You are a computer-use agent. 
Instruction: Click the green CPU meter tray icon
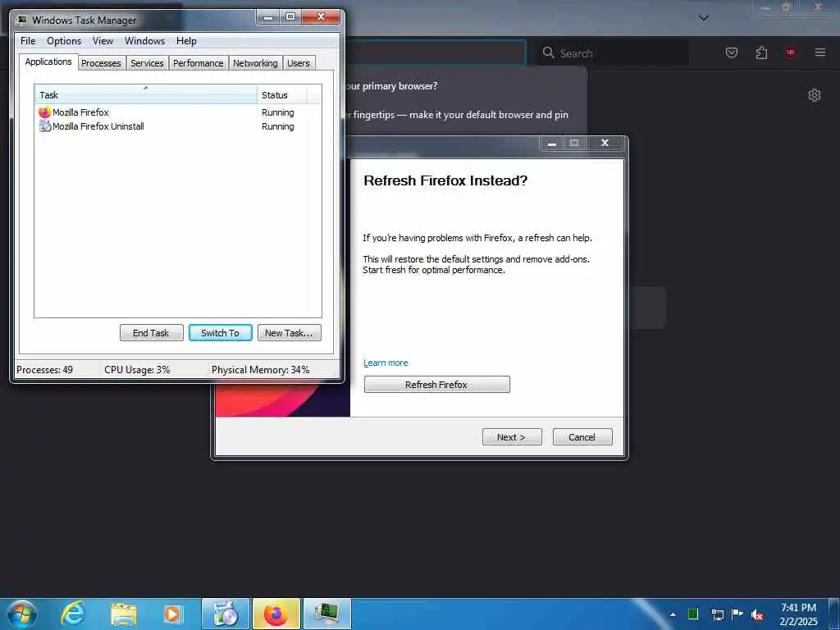693,614
